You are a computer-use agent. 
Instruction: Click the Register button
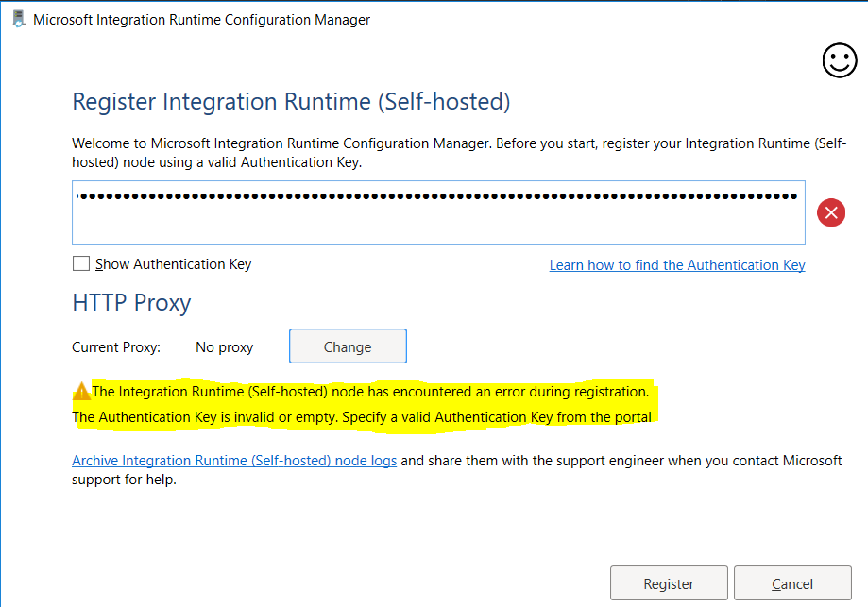tap(669, 583)
